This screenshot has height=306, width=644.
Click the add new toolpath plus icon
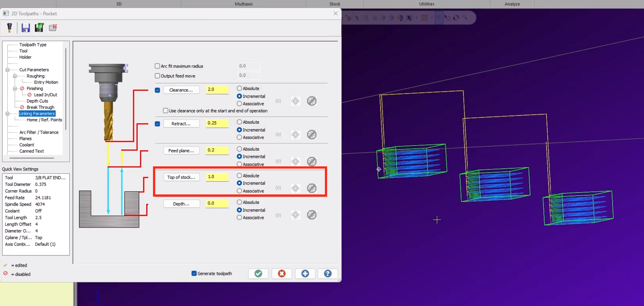click(x=305, y=273)
